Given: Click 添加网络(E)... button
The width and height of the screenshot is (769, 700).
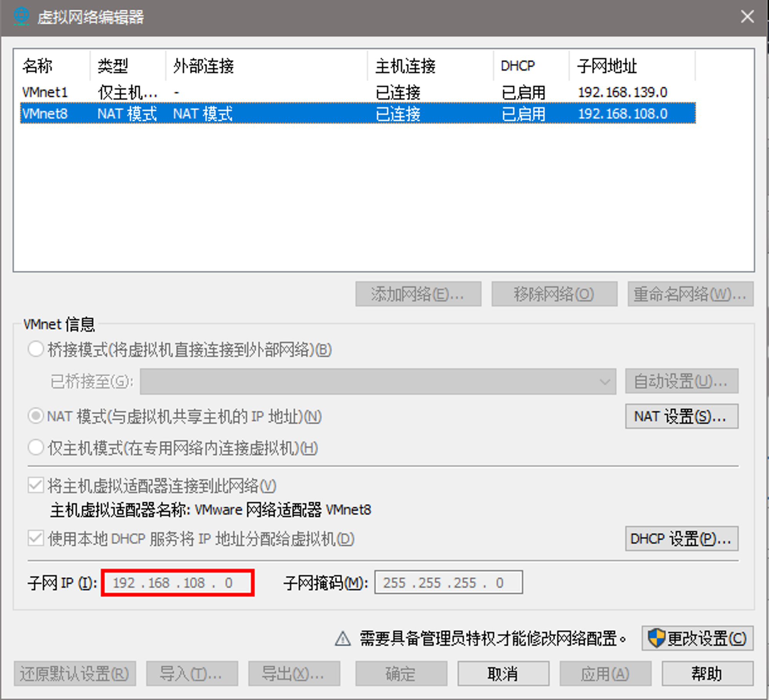Looking at the screenshot, I should pos(418,294).
